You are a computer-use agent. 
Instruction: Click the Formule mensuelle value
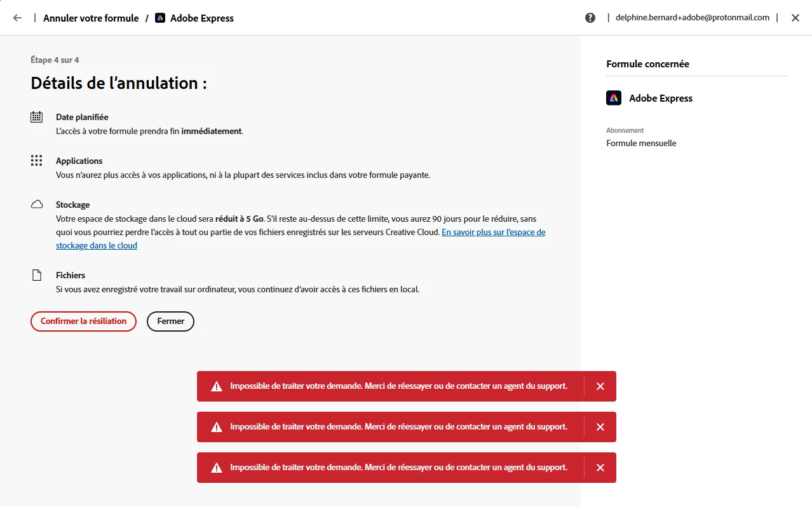tap(642, 144)
